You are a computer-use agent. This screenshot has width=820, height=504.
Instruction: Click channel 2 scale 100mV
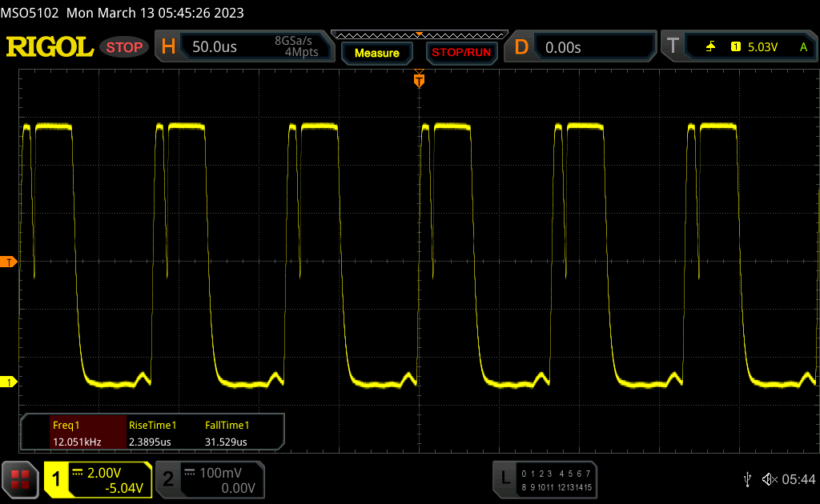(221, 473)
